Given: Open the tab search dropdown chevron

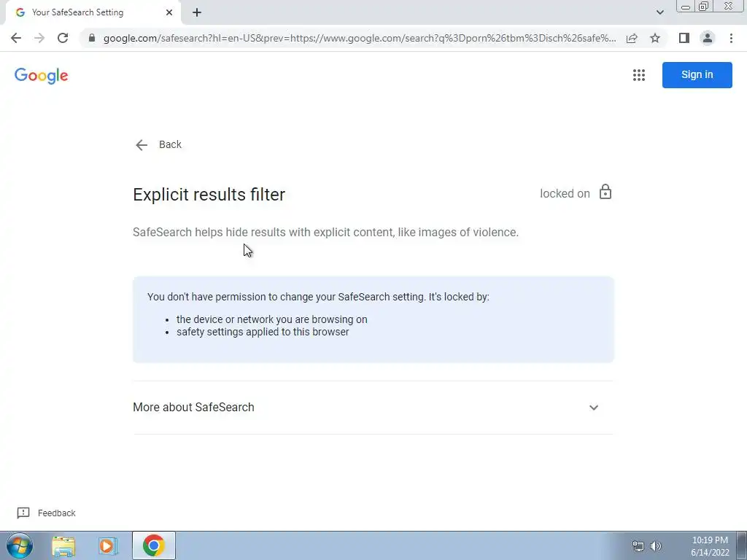Looking at the screenshot, I should click(x=659, y=12).
